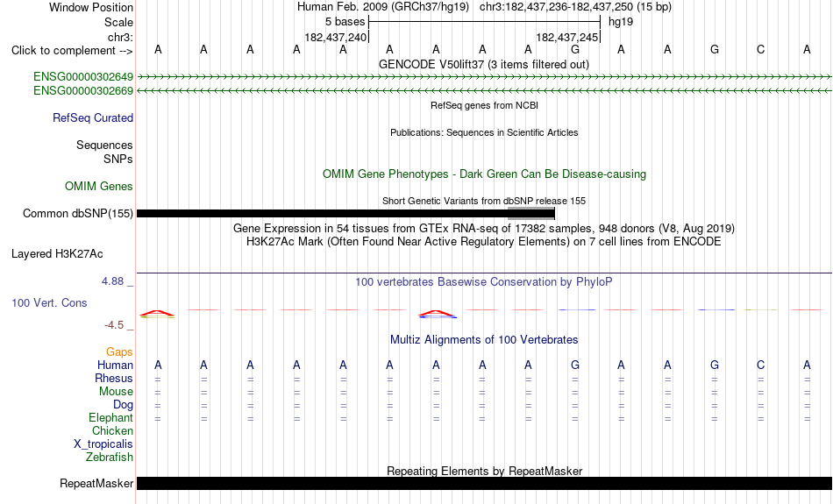
Task: Click the C base in Human alignment row
Action: [761, 366]
